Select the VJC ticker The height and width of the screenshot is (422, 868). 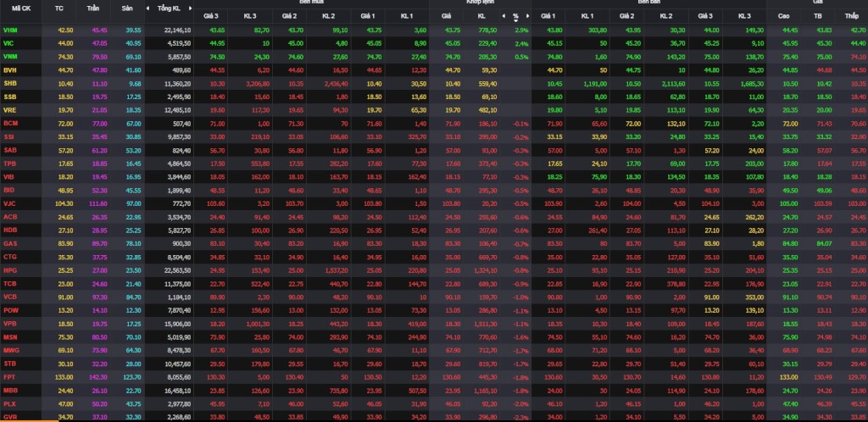pos(10,203)
